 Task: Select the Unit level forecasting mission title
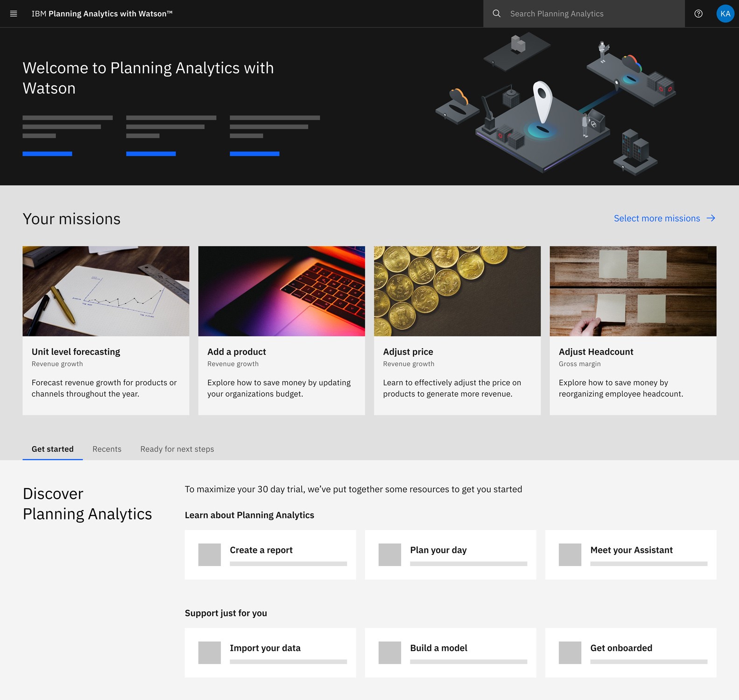pos(76,352)
